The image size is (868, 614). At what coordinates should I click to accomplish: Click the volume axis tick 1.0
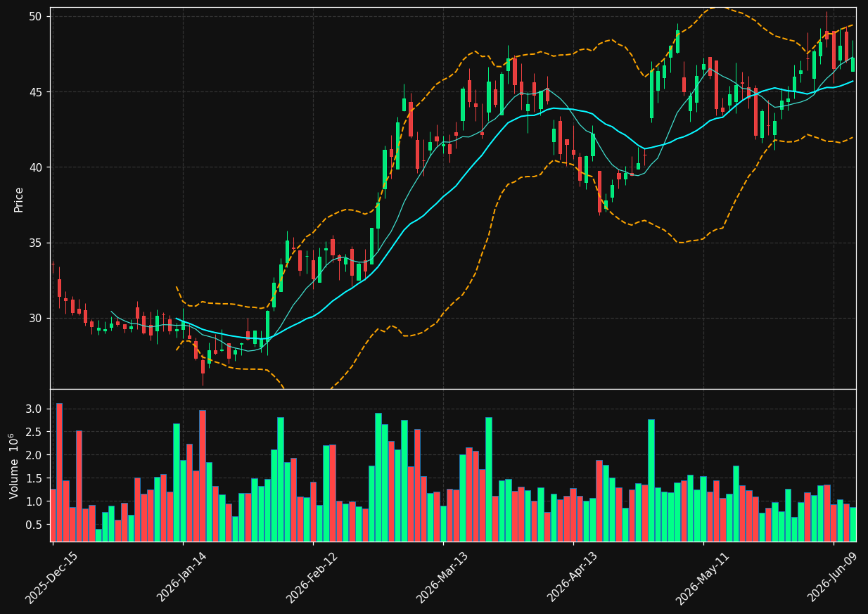(x=35, y=501)
